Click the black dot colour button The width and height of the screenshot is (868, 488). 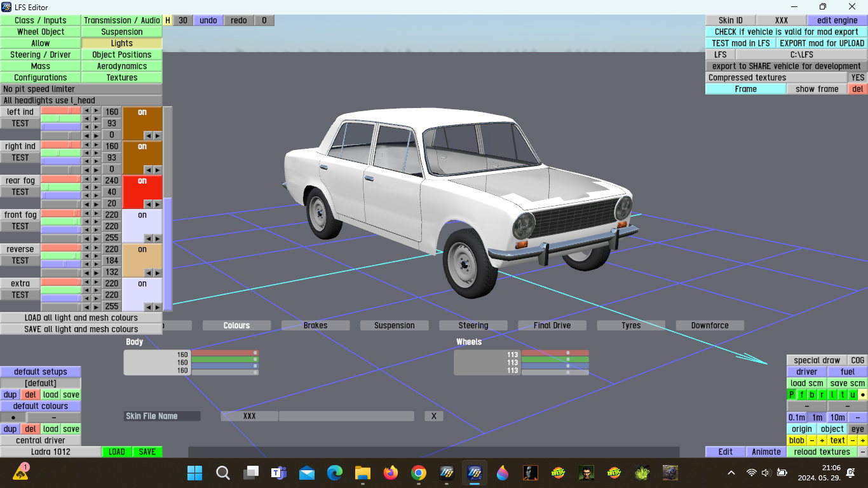coord(13,417)
